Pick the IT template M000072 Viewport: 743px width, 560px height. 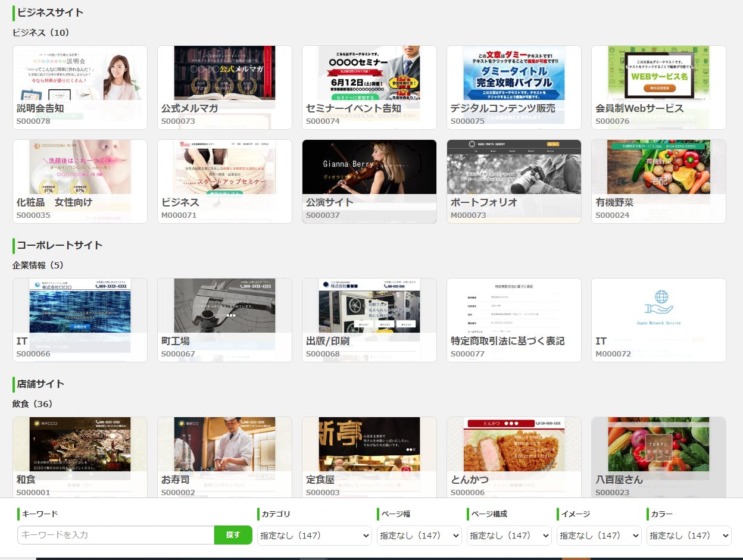click(x=658, y=320)
